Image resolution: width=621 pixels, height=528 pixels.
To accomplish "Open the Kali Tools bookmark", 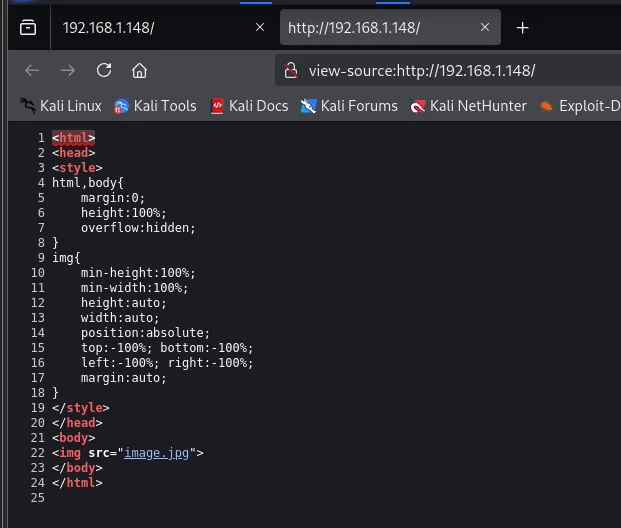I will (x=155, y=106).
